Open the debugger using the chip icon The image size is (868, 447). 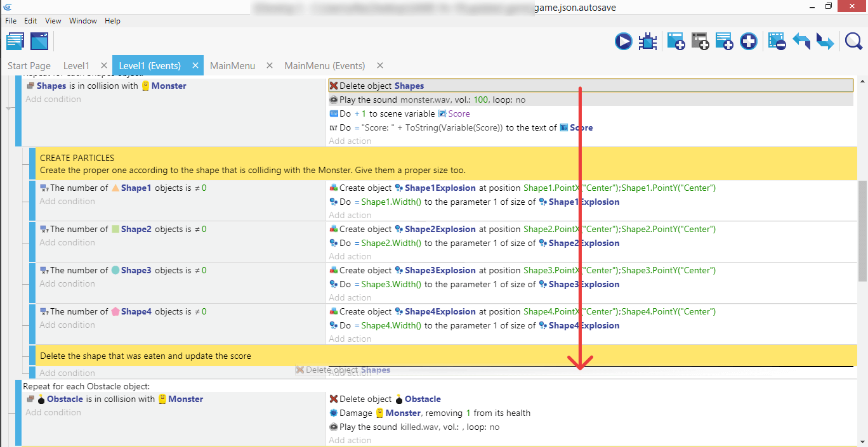point(647,42)
